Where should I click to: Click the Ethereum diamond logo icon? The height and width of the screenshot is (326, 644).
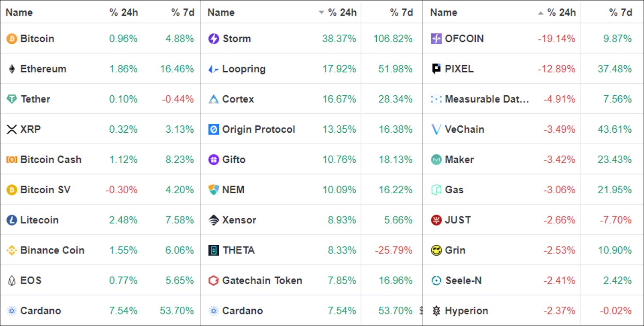(12, 69)
